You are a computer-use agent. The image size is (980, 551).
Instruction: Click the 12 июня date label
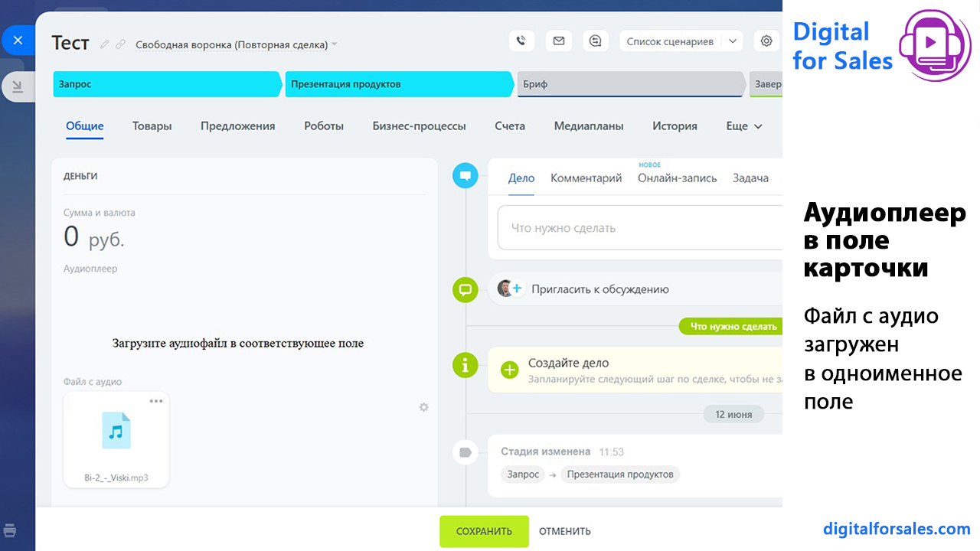coord(733,414)
